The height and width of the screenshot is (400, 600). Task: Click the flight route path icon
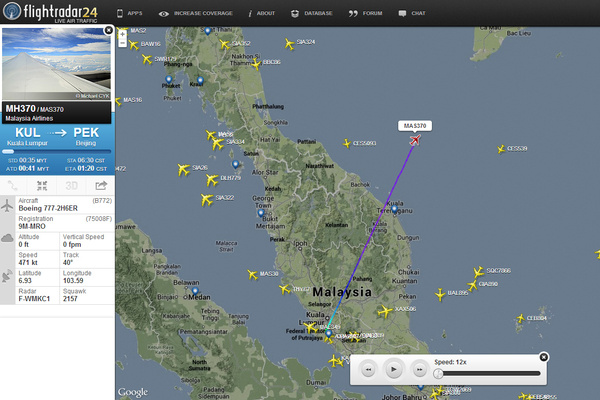[x=14, y=185]
